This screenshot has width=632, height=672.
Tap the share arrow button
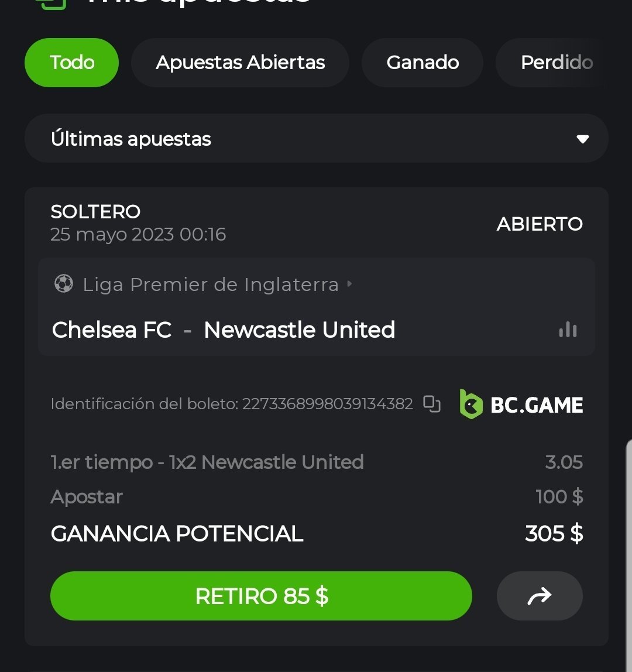click(540, 596)
